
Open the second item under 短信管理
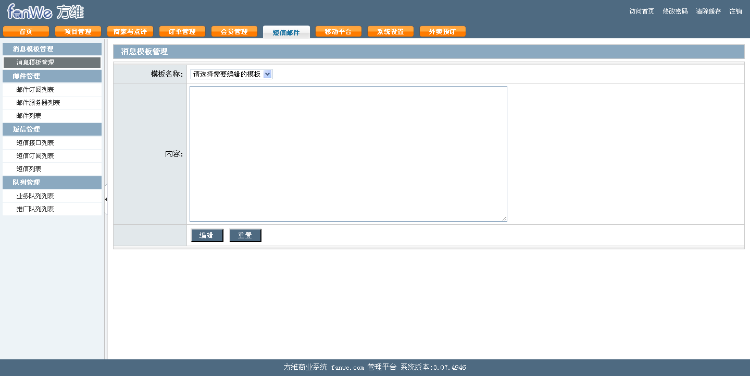pos(52,155)
